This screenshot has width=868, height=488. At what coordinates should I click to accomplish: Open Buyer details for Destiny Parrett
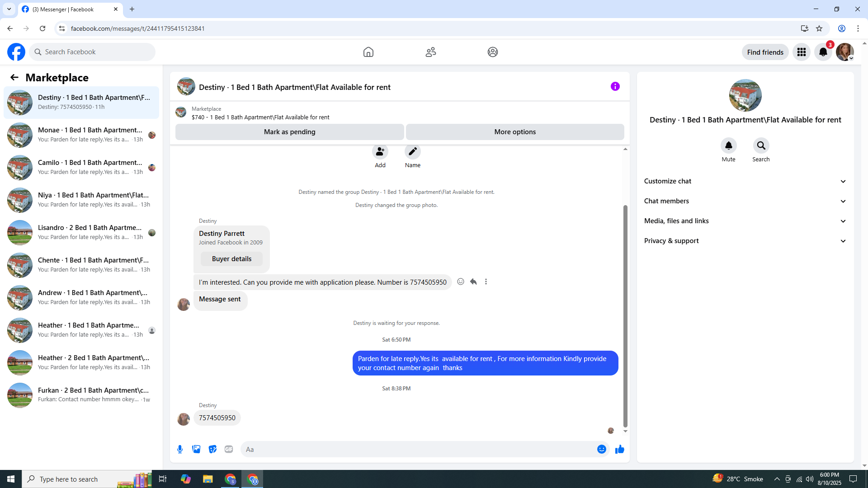point(231,259)
